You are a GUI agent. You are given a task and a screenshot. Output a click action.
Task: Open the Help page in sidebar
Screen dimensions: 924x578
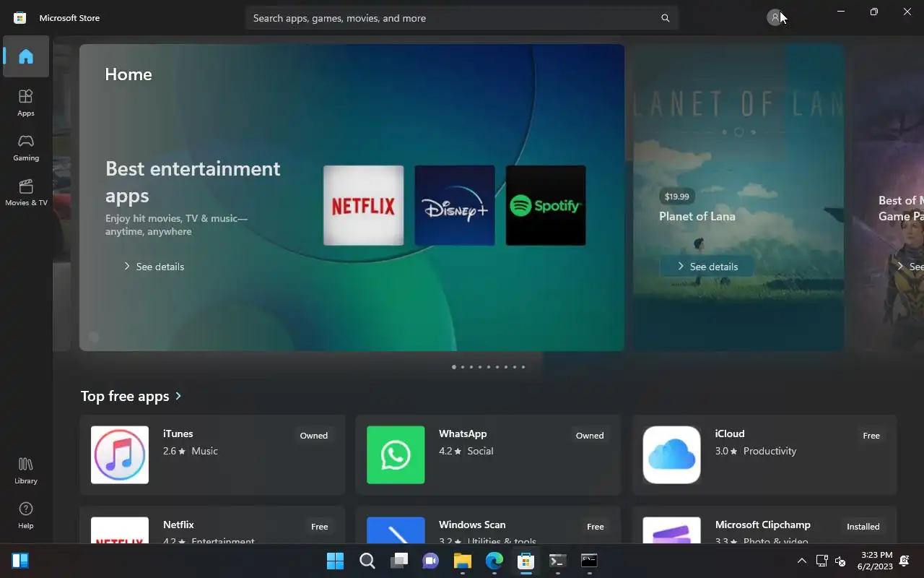(x=26, y=515)
